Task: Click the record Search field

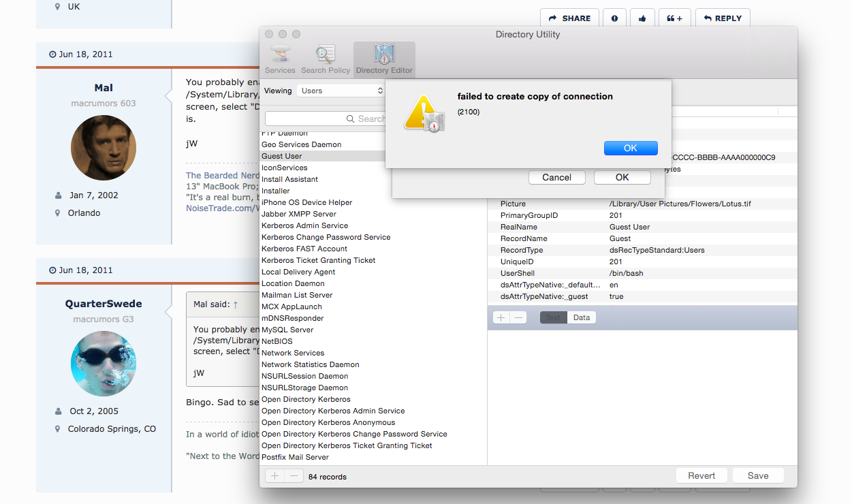Action: click(x=327, y=119)
